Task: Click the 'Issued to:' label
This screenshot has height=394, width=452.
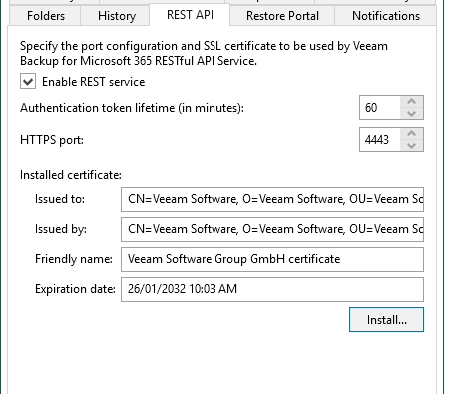Action: point(60,199)
